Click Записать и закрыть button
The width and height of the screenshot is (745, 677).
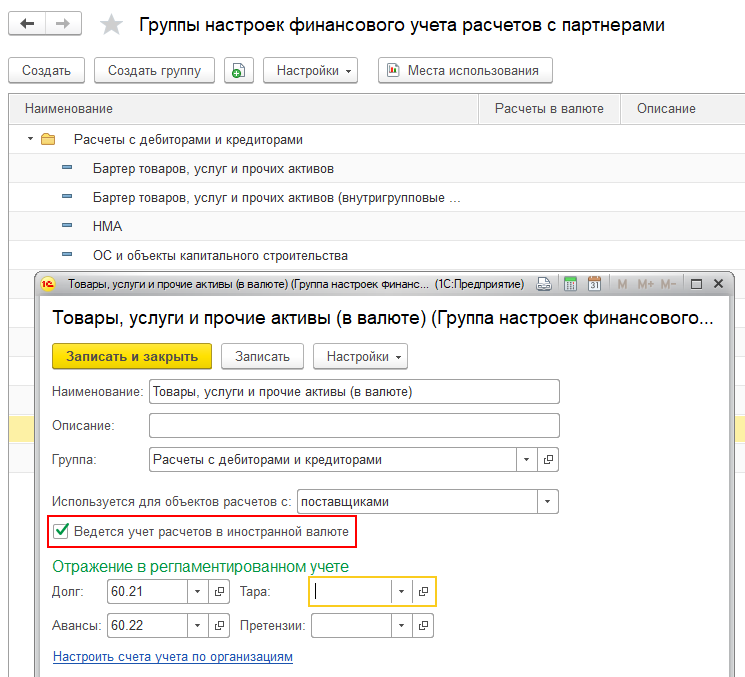(x=132, y=357)
